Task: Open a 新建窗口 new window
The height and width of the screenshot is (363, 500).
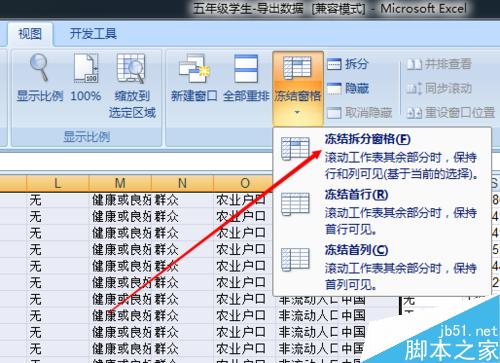Action: coord(194,78)
